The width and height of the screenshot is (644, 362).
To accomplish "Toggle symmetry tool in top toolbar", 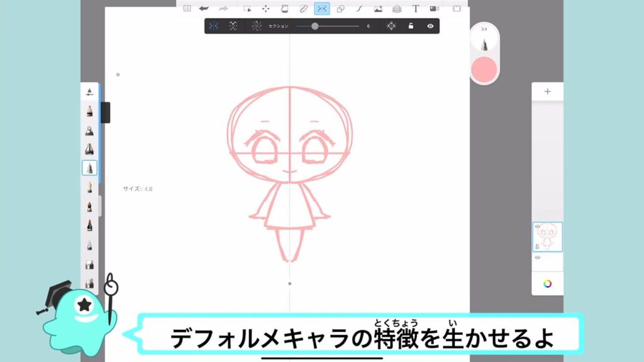I will (x=322, y=9).
